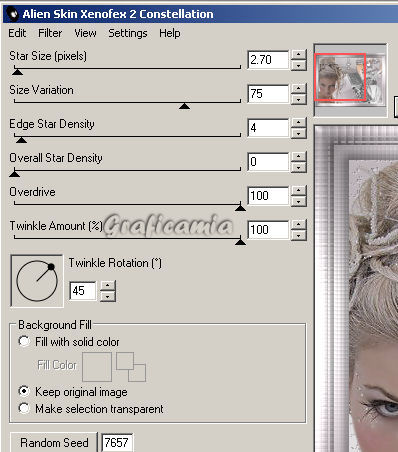The height and width of the screenshot is (452, 398).
Task: Open the Help menu
Action: point(170,33)
